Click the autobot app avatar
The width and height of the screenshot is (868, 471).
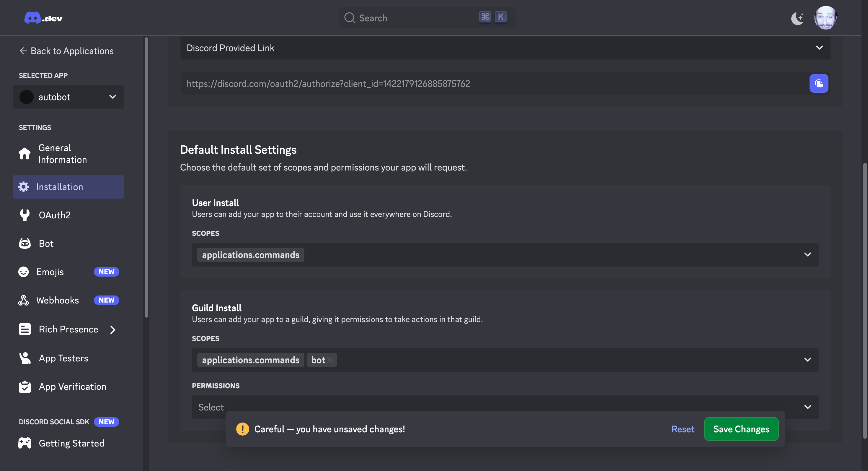26,97
